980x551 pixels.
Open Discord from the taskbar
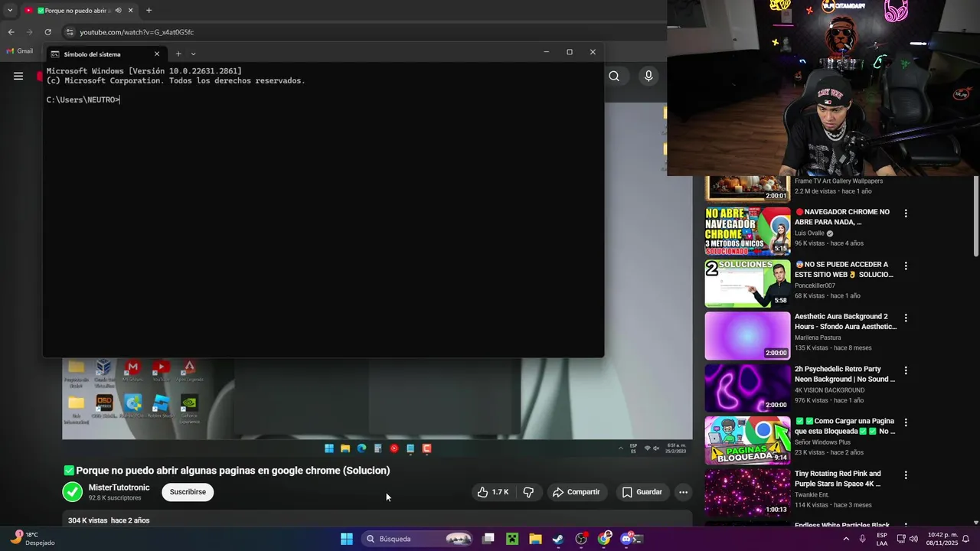click(x=627, y=539)
